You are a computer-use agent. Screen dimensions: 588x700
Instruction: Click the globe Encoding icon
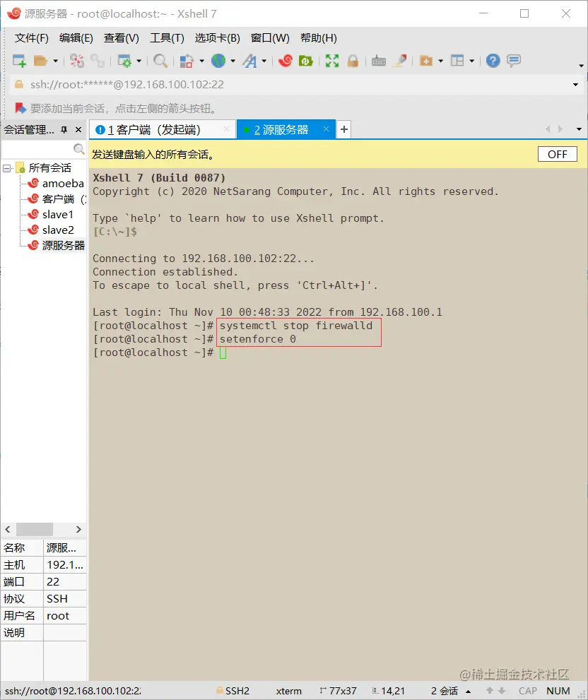pos(218,61)
